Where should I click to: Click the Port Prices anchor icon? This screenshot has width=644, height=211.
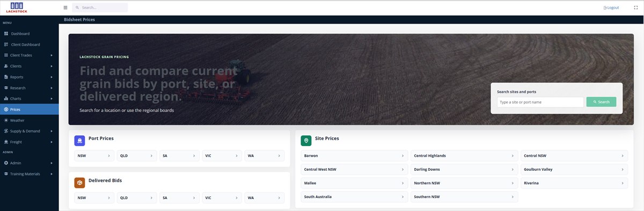pyautogui.click(x=79, y=141)
